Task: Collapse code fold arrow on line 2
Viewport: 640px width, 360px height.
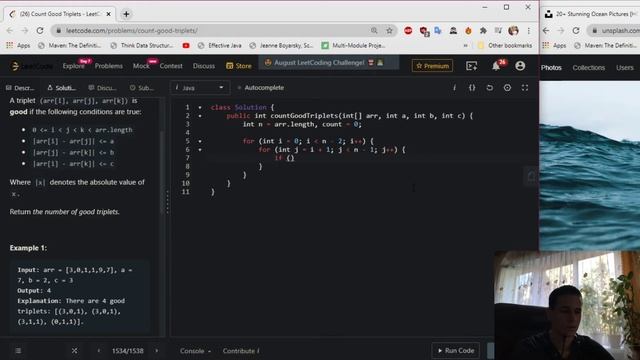Action: (200, 116)
